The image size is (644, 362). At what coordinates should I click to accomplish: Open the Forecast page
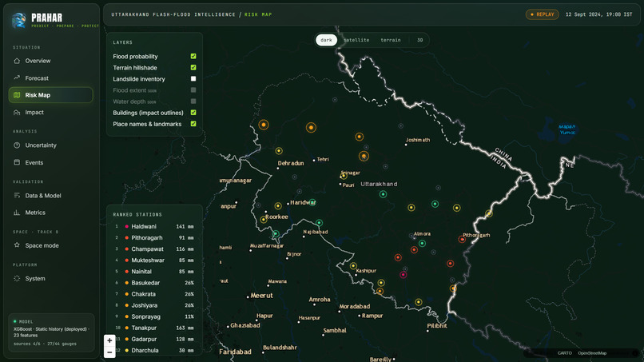click(x=50, y=78)
